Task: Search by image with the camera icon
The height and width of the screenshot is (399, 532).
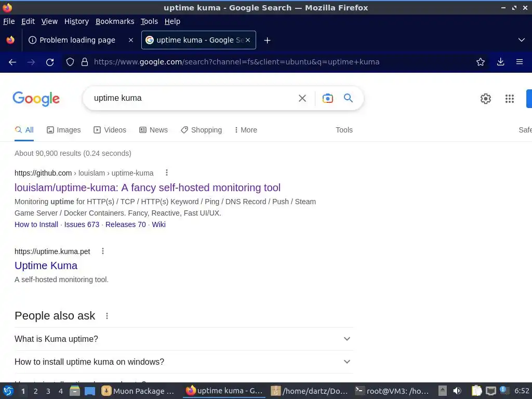Action: tap(328, 98)
